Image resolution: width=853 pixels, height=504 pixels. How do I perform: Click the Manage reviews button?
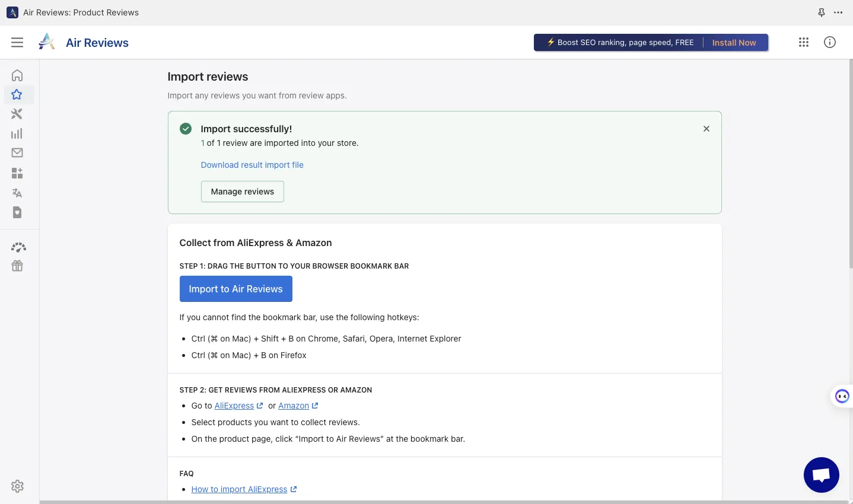(x=242, y=192)
